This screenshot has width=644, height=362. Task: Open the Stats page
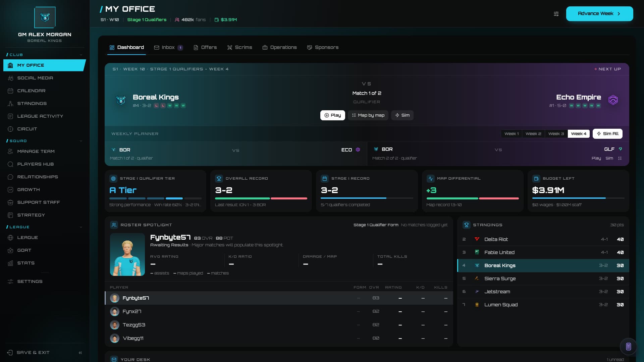[45, 263]
